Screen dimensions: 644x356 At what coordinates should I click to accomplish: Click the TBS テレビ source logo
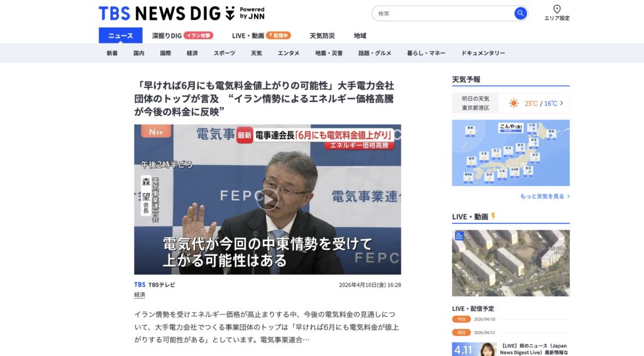[x=155, y=284]
